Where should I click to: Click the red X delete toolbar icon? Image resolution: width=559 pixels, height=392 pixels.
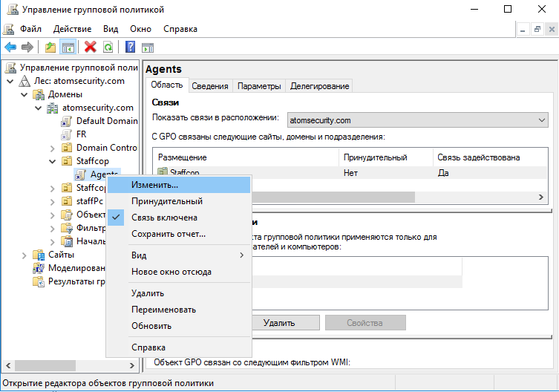tap(91, 48)
